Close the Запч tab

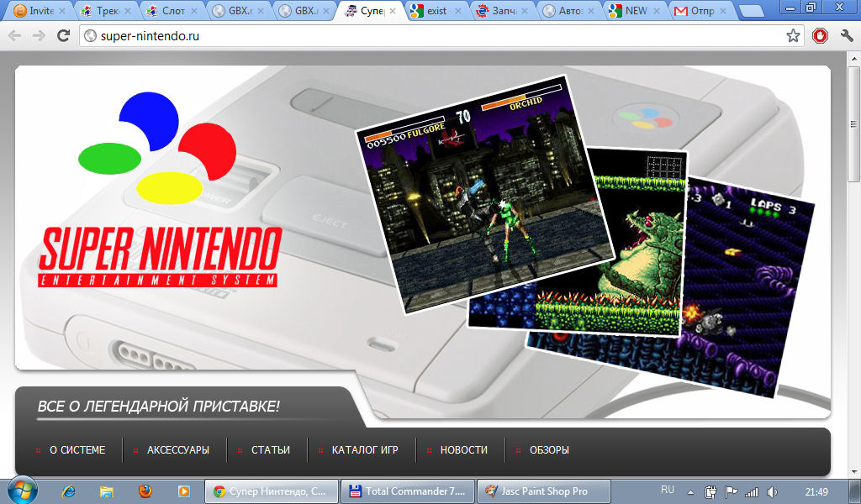point(525,11)
